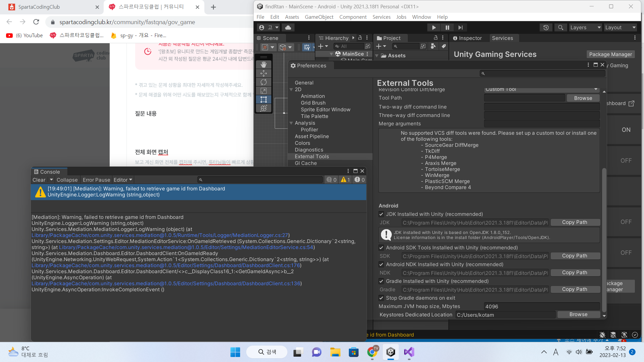Viewport: 644px width, 362px height.
Task: Click the Unity Hub taskbar icon
Action: coord(391,352)
